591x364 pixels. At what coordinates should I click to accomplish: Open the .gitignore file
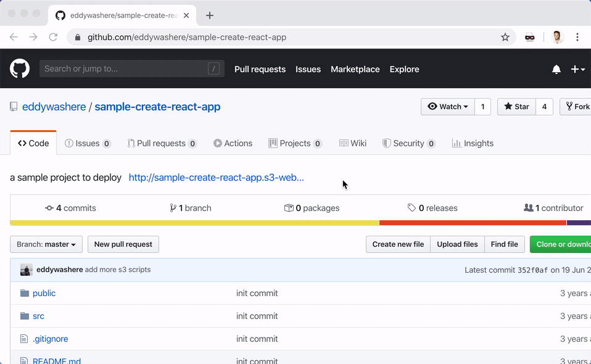point(51,339)
